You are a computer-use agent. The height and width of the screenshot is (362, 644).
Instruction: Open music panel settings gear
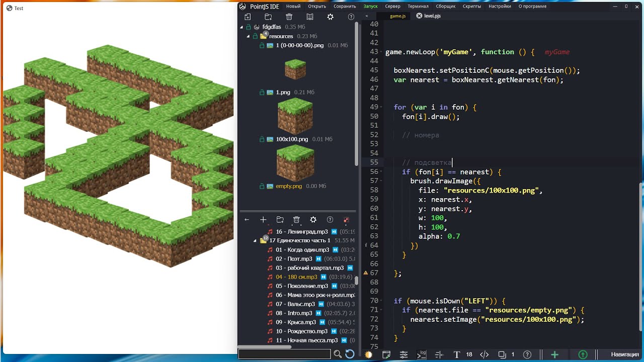[x=313, y=220]
